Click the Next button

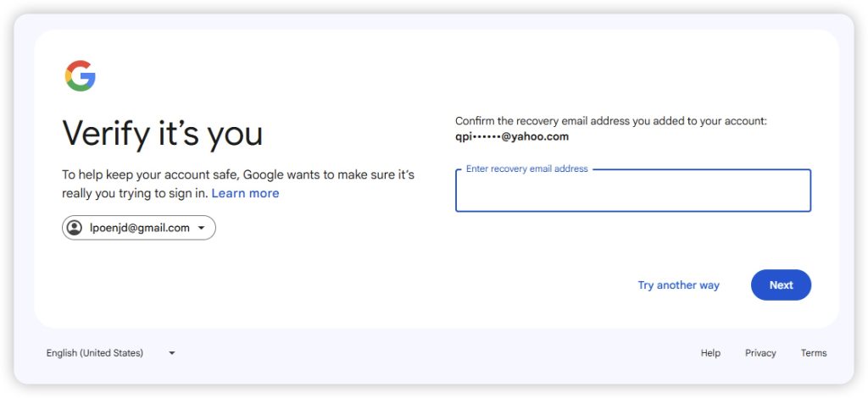click(x=781, y=285)
